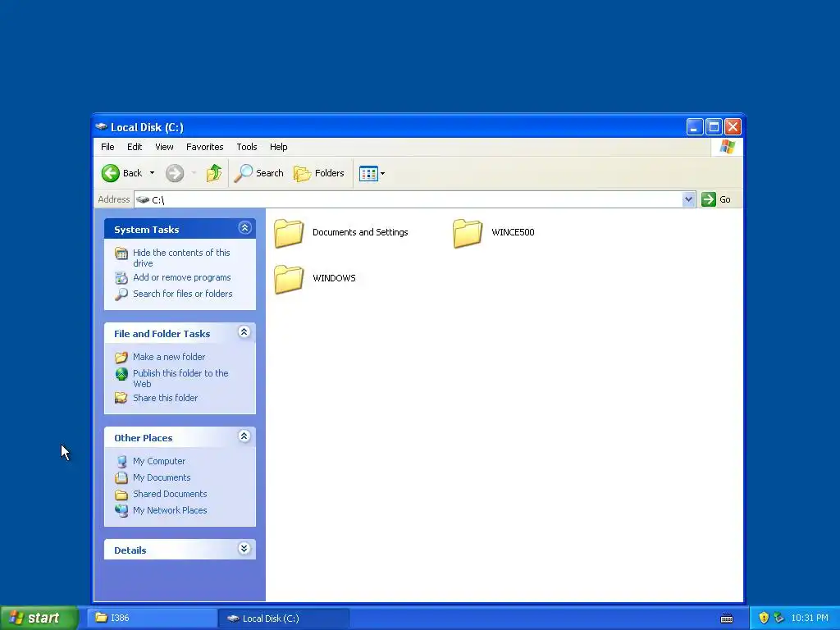Screen dimensions: 840x630
Task: Click the Shared Documents folder icon
Action: (x=121, y=494)
